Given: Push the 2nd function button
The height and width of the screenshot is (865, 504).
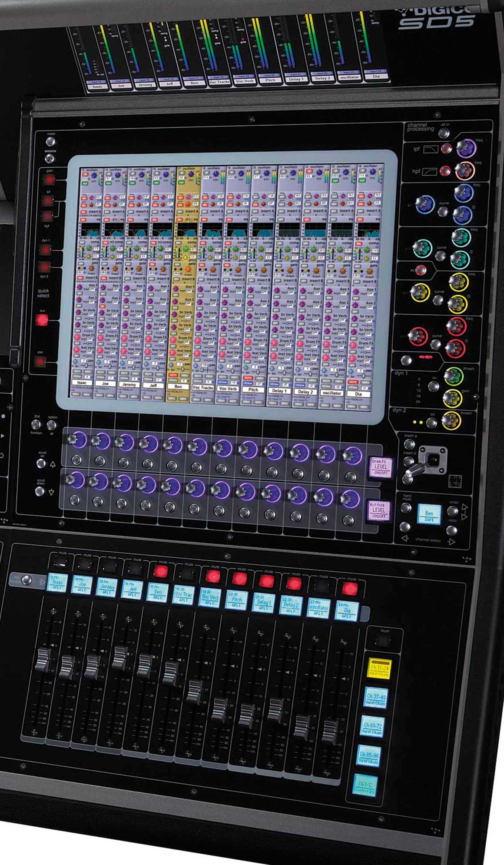Looking at the screenshot, I should point(36,424).
